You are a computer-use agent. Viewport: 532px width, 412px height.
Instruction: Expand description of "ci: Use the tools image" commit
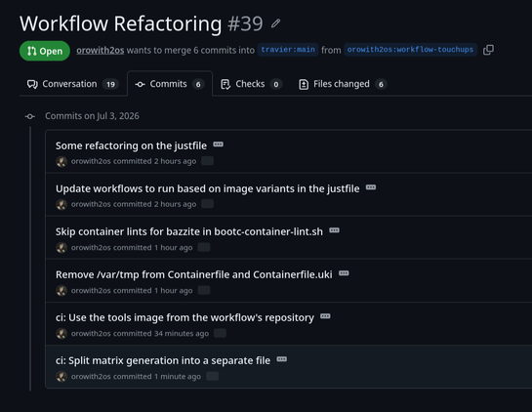[325, 316]
